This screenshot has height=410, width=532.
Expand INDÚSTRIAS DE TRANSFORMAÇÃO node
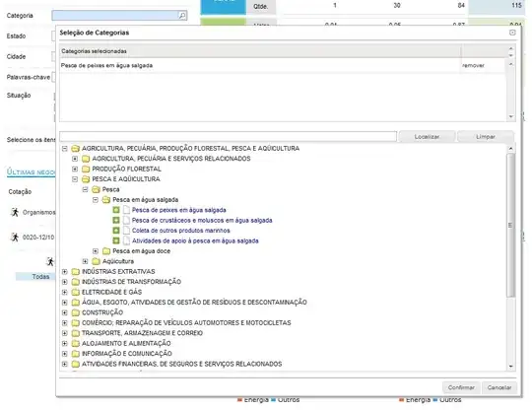(x=65, y=282)
